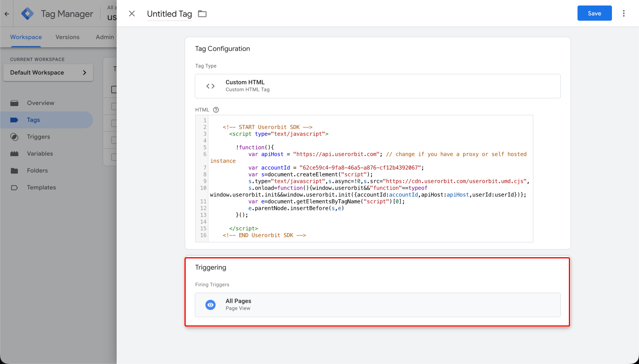Go back using the Tag Manager arrow
The image size is (639, 364).
coord(7,14)
